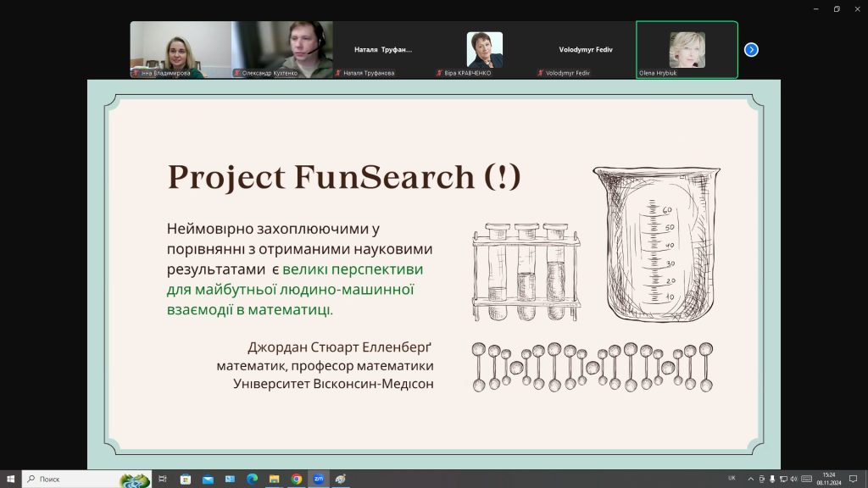The height and width of the screenshot is (488, 868).
Task: Select Olena Hrybiuk active speaker tile
Action: tap(687, 50)
